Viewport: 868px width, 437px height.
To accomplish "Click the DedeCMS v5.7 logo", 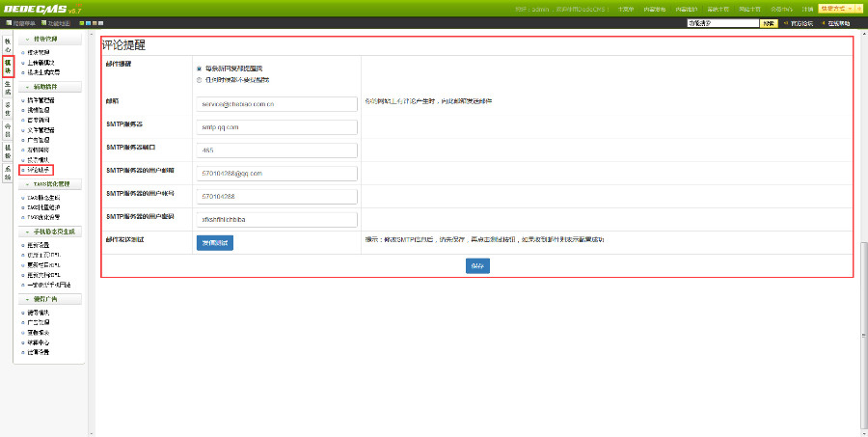I will [42, 9].
